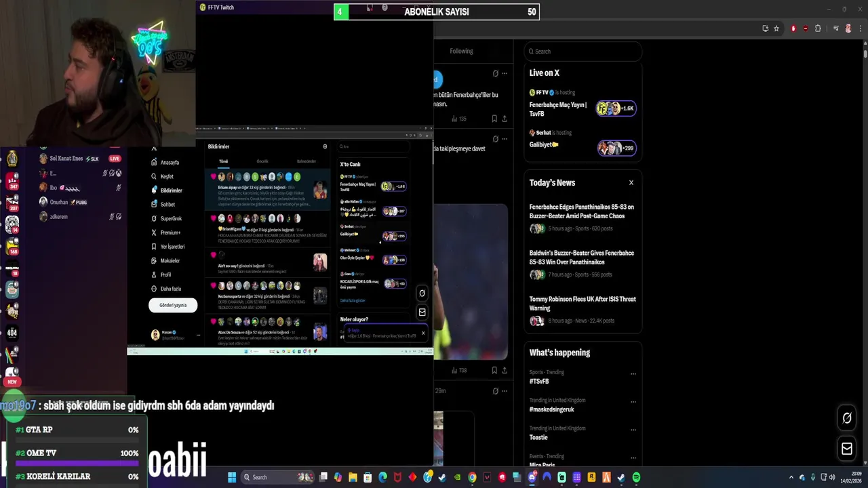Click the install app icon in address bar
868x488 pixels.
pyautogui.click(x=766, y=28)
